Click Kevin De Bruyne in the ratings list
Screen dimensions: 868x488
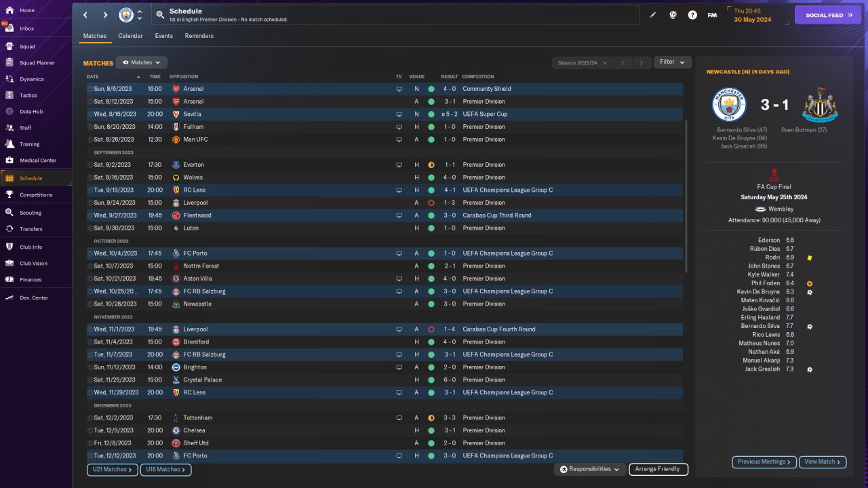758,291
